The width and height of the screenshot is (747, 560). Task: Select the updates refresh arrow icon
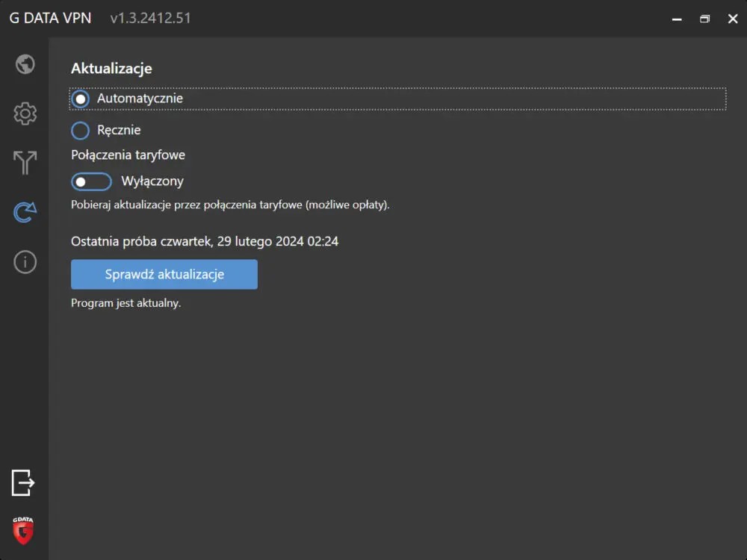(25, 213)
